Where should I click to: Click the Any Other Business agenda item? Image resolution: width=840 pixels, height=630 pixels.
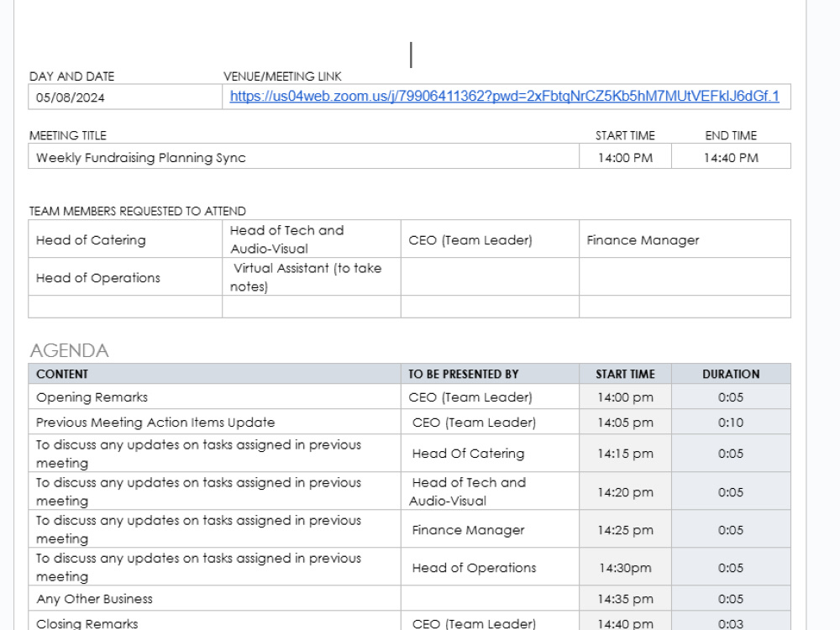pos(214,598)
